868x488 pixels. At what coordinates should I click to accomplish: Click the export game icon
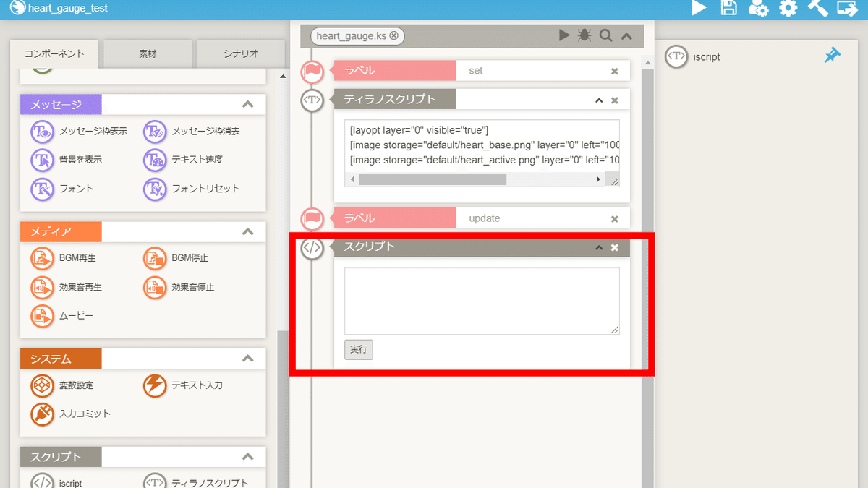point(847,8)
